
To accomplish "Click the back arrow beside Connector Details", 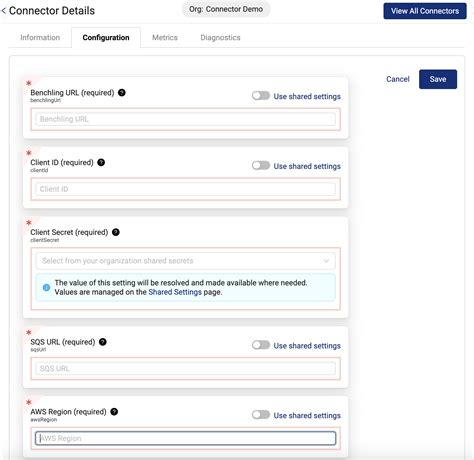I will pyautogui.click(x=3, y=11).
